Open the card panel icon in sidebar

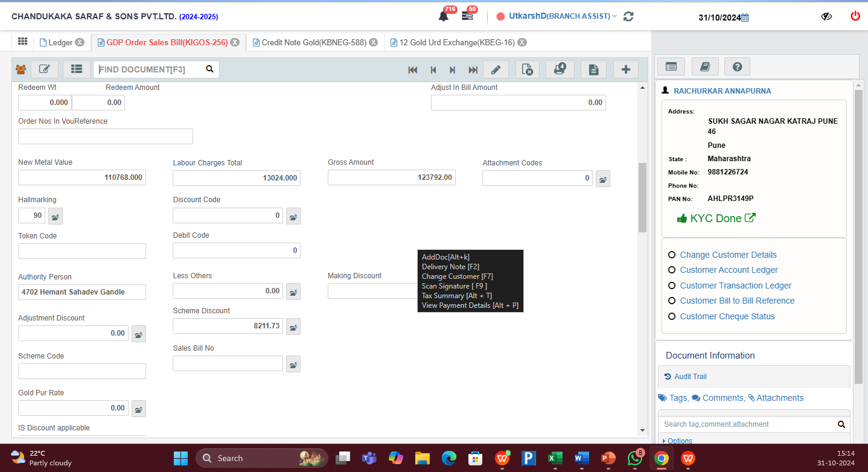(x=671, y=66)
